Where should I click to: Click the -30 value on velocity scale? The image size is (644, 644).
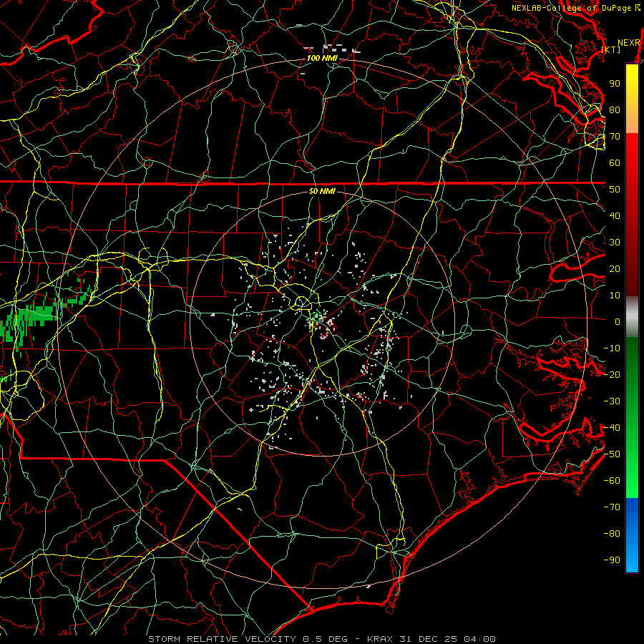tap(612, 401)
